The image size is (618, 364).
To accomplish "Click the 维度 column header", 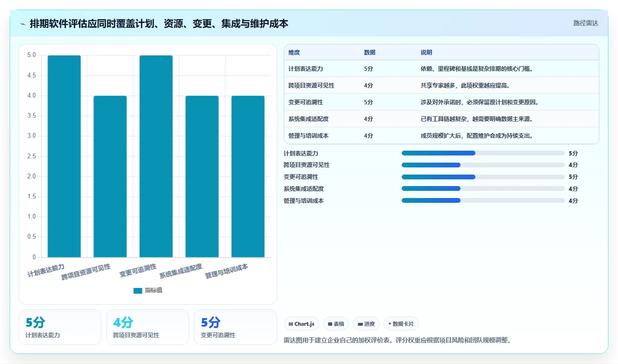I will [294, 53].
